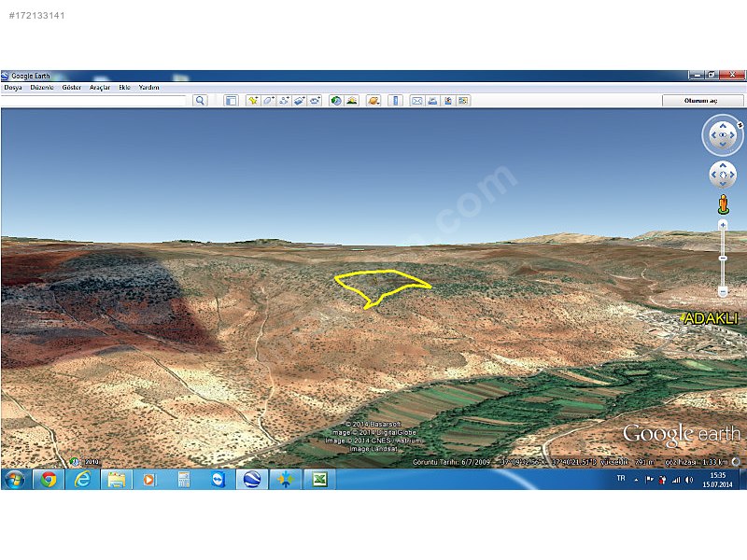This screenshot has height=560, width=747.
Task: Open the planet switcher icon
Action: [x=373, y=101]
